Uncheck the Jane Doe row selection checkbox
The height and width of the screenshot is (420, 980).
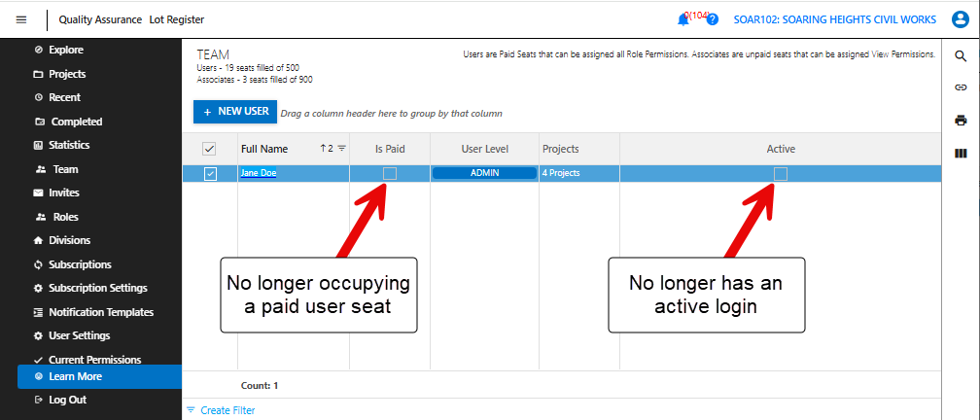(x=211, y=174)
